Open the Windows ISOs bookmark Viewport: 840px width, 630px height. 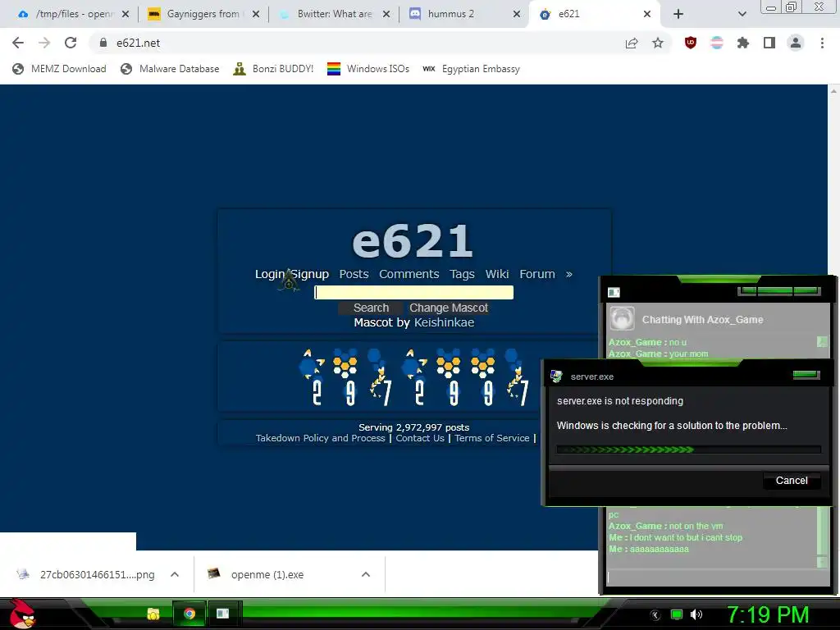coord(368,69)
